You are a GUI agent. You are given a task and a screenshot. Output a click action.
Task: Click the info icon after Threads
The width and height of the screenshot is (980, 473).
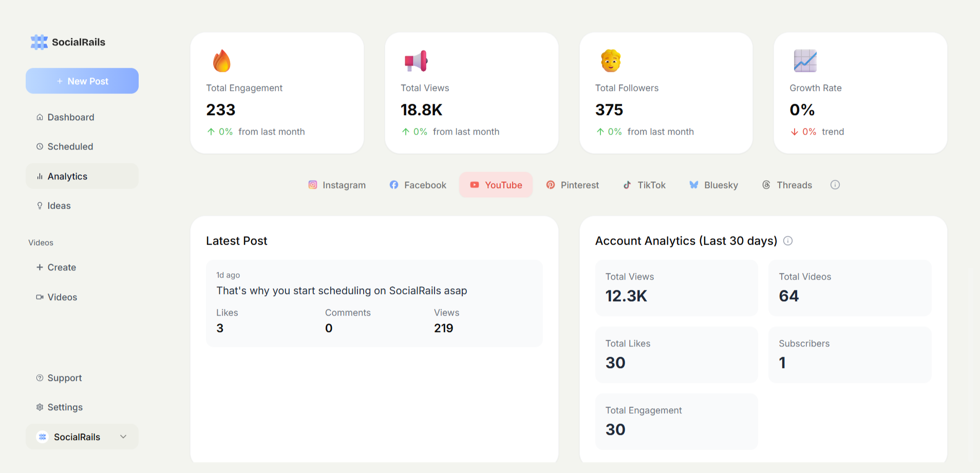point(835,185)
